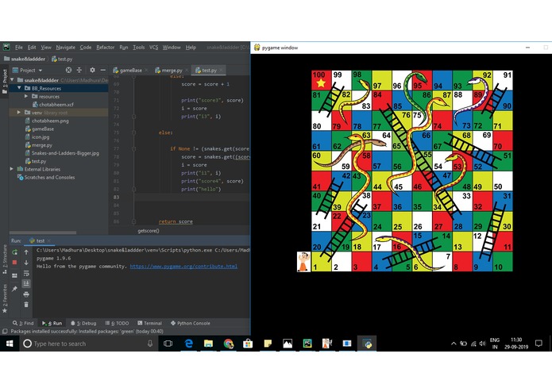Click the up arrow in Run console
Screen dimensions: 552x392
pos(26,252)
